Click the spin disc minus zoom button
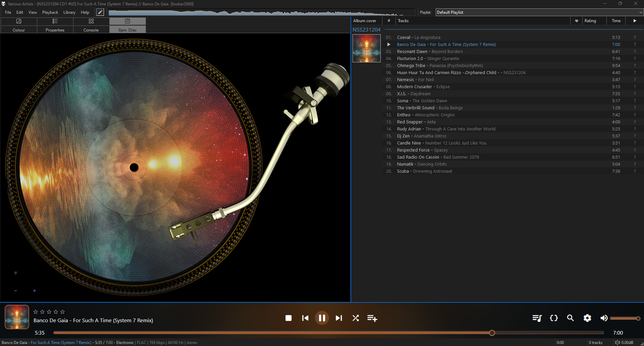Viewport: 644px width, 346px height. click(x=16, y=291)
